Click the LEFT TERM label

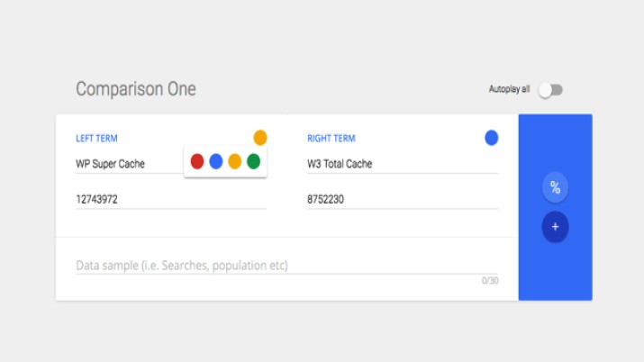(x=96, y=139)
